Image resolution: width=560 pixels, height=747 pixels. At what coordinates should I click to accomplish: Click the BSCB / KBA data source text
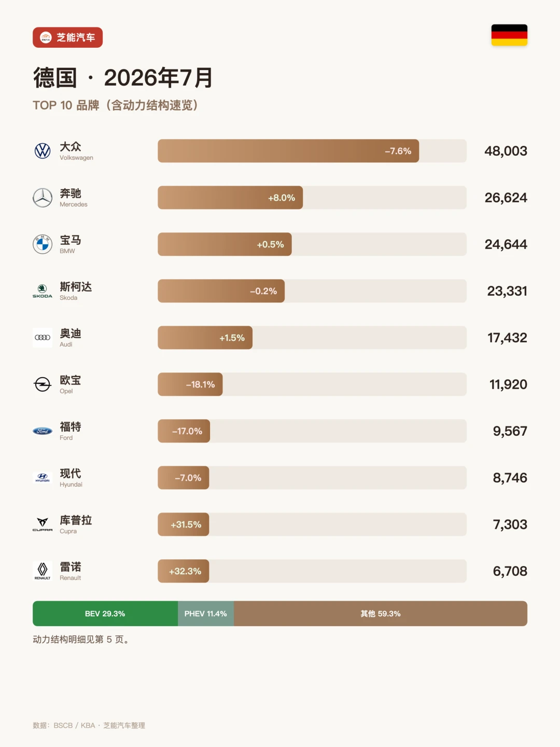tap(89, 725)
